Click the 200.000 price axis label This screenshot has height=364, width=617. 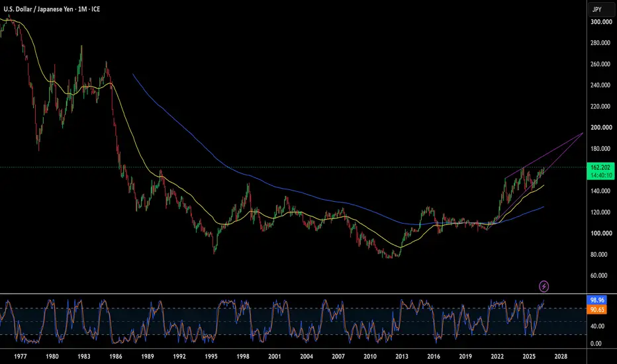coord(601,128)
